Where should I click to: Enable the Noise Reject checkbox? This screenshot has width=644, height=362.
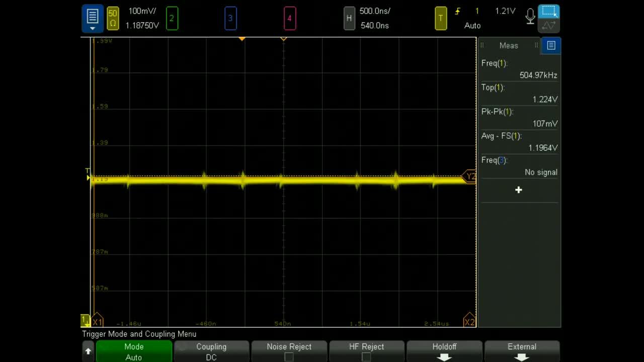[x=289, y=356]
